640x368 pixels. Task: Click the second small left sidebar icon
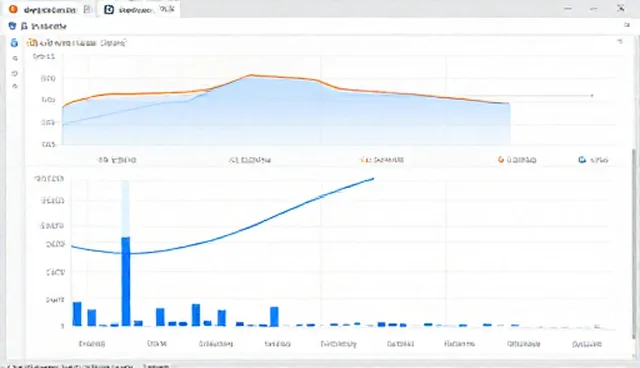pos(15,59)
